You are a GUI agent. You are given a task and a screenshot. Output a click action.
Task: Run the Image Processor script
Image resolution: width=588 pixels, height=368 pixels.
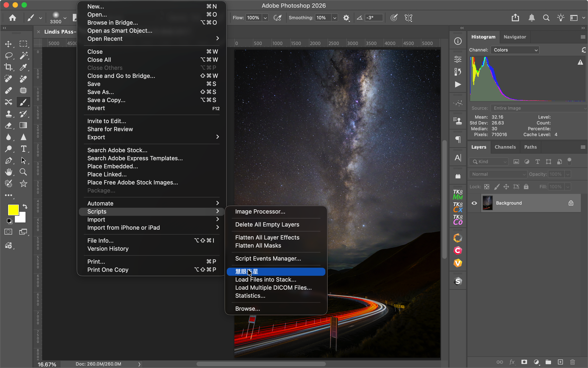coord(260,212)
